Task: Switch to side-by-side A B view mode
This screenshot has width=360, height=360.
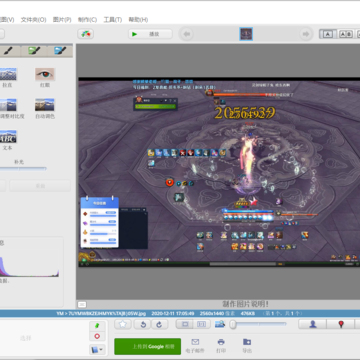Action: click(x=346, y=34)
